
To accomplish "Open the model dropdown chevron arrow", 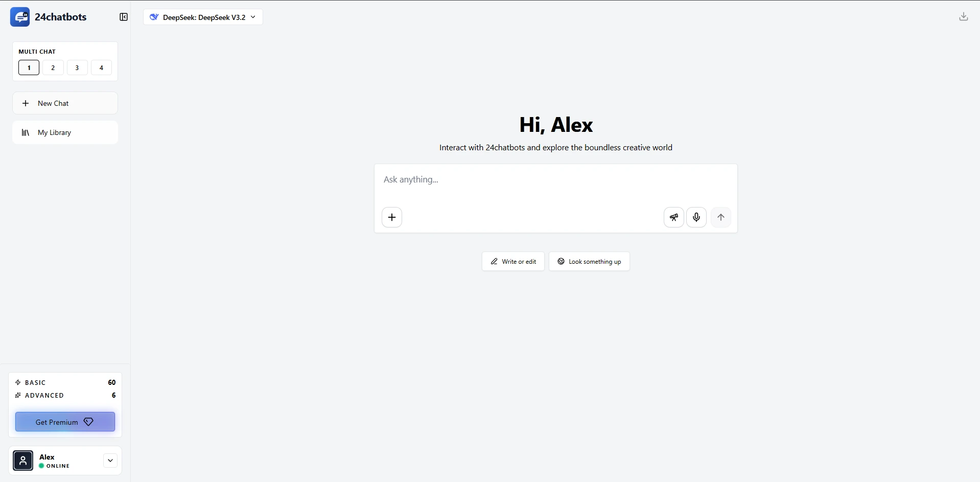I will tap(252, 17).
